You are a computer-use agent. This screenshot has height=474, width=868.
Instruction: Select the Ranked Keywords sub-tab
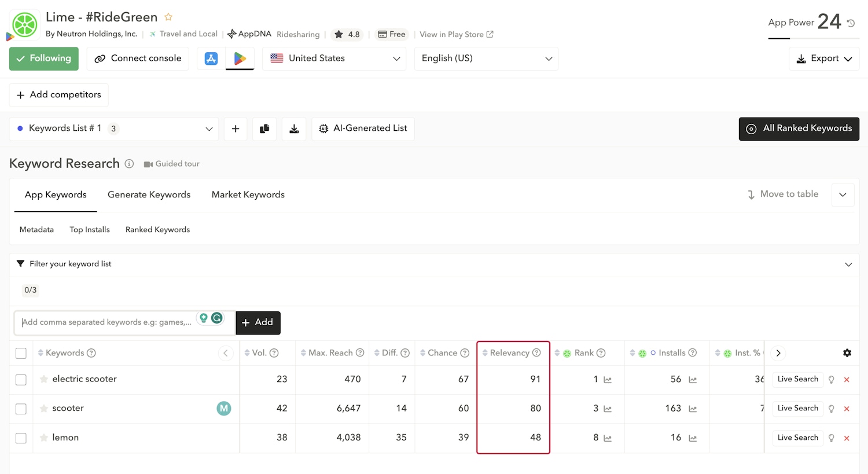click(x=157, y=230)
